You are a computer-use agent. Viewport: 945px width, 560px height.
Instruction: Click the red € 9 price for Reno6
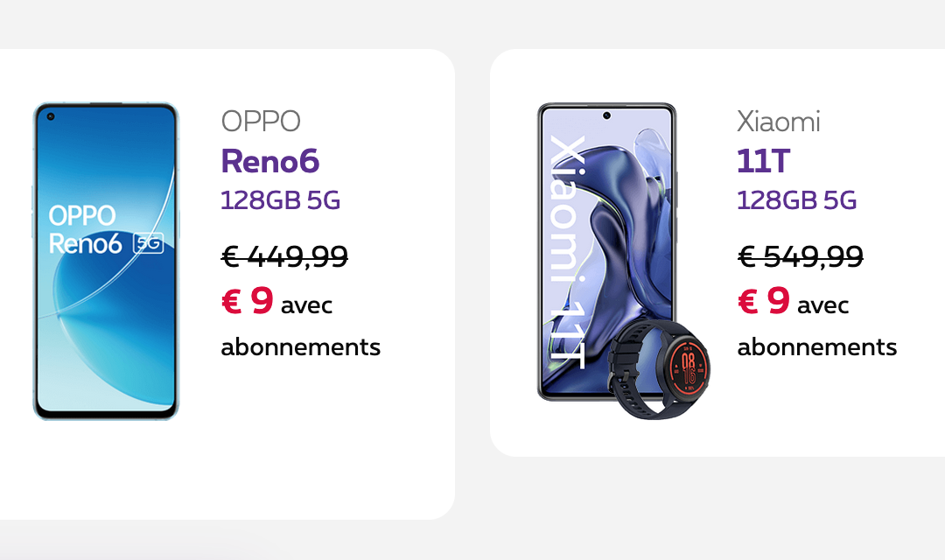pos(247,301)
